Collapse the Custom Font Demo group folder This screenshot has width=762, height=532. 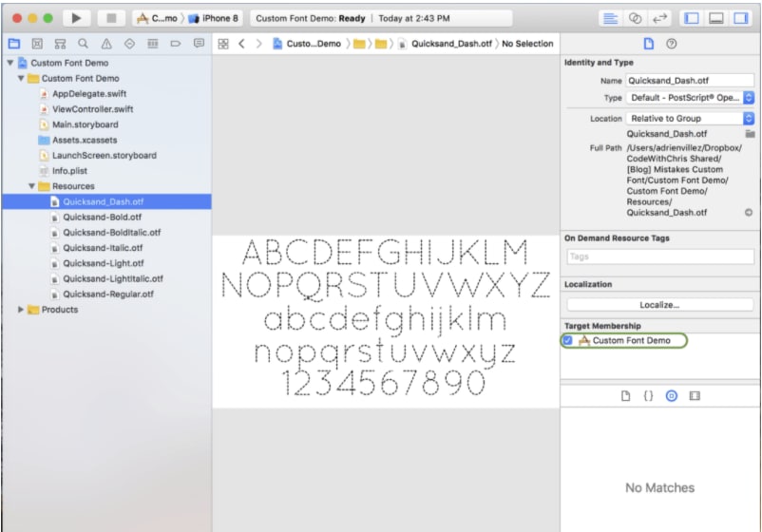(21, 78)
